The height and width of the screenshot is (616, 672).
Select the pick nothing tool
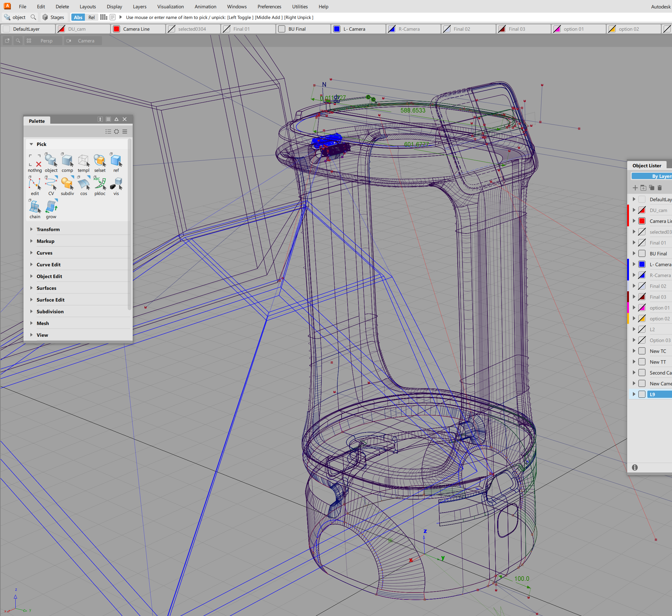(35, 161)
